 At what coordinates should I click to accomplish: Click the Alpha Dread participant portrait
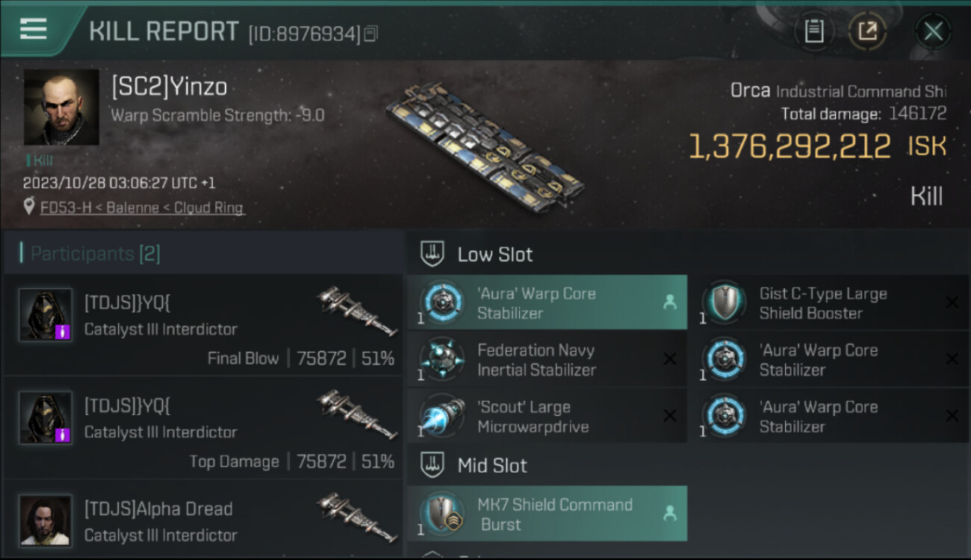(46, 520)
